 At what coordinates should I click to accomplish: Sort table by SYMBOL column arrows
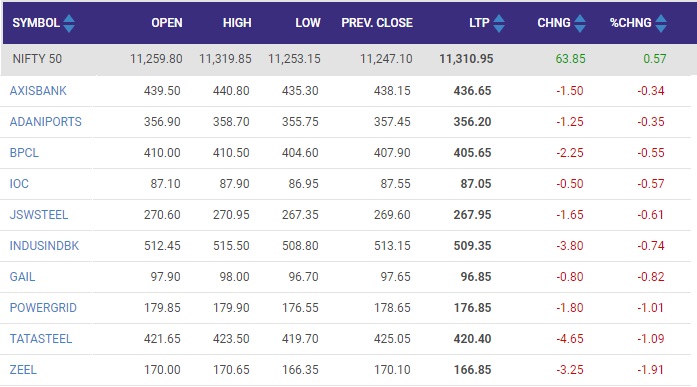[69, 24]
